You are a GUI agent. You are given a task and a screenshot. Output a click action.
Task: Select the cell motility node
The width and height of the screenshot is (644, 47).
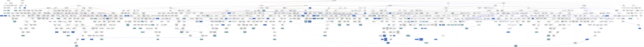(345, 8)
